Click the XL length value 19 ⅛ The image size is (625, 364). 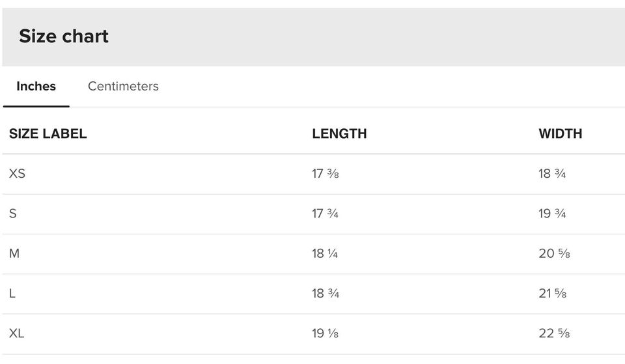coord(325,333)
